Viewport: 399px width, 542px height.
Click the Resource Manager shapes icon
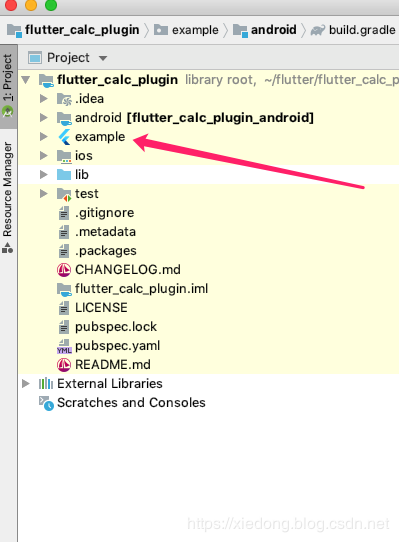pos(7,248)
